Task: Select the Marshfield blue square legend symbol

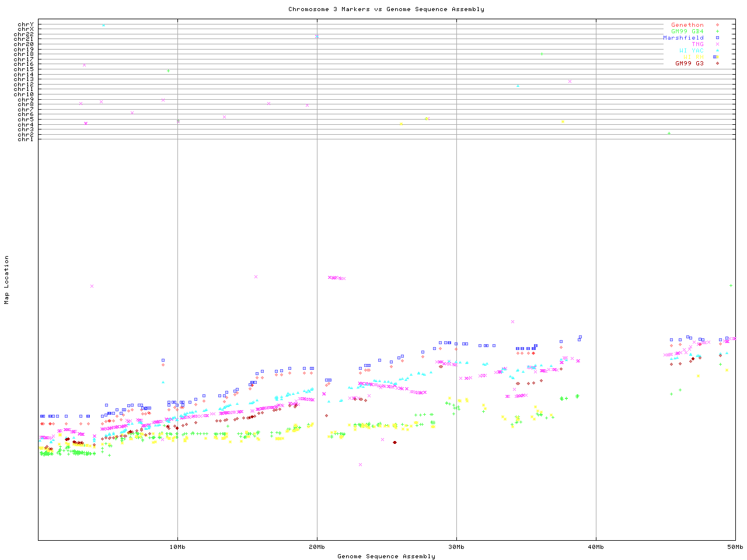Action: coord(717,38)
